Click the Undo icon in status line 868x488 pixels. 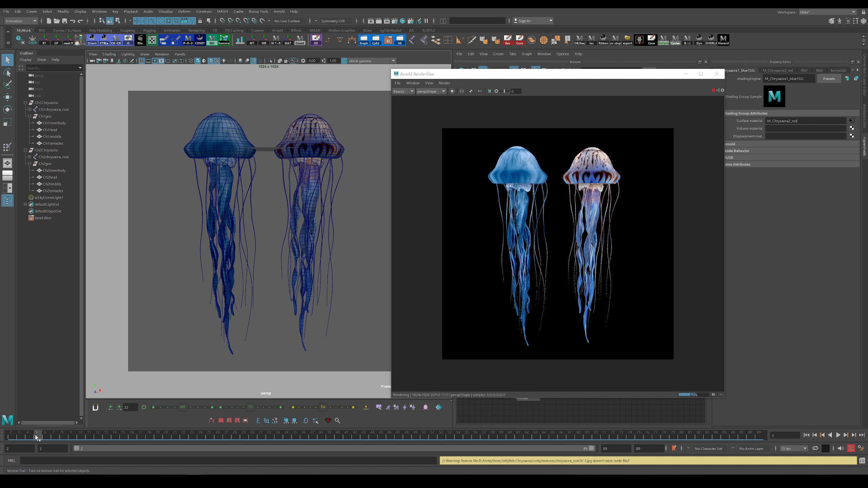[x=73, y=21]
